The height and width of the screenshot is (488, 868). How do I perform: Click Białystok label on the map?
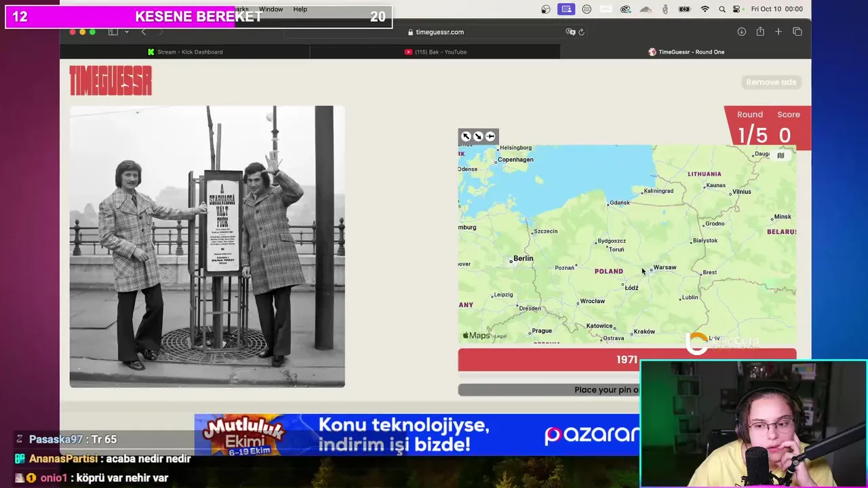705,241
